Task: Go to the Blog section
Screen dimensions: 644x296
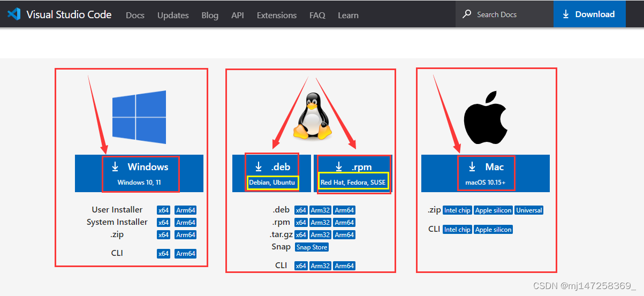Action: pos(210,15)
